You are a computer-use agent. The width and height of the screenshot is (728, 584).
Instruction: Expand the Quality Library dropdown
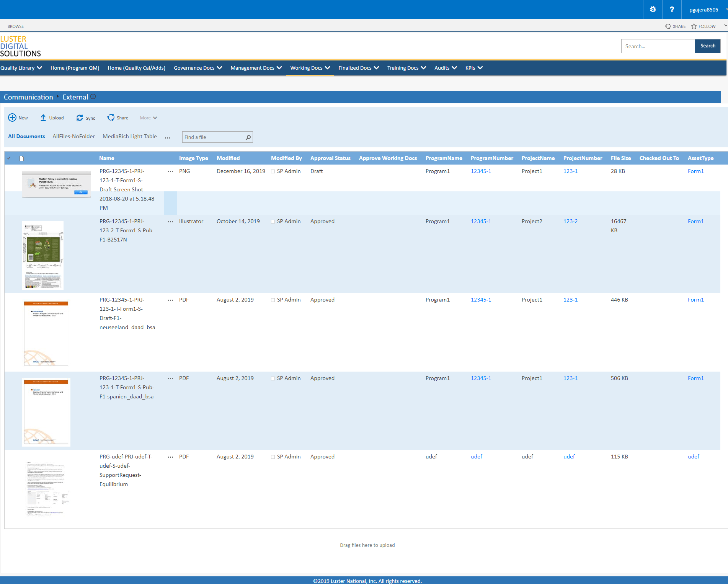pyautogui.click(x=39, y=68)
